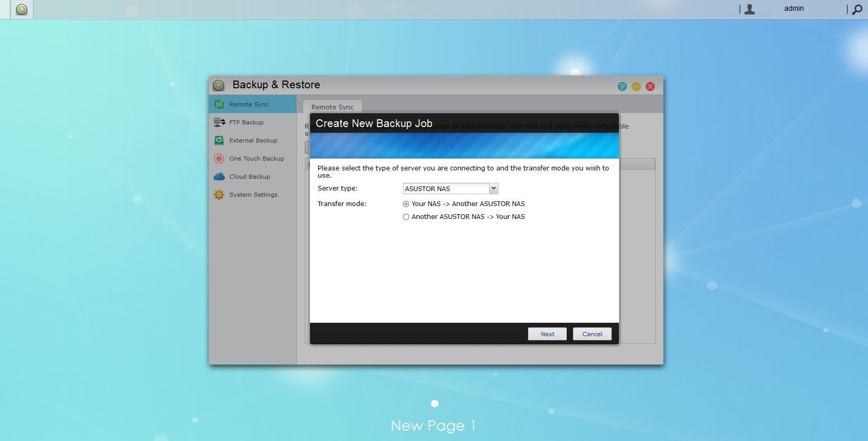Open the admin user menu
868x441 pixels.
pyautogui.click(x=794, y=8)
